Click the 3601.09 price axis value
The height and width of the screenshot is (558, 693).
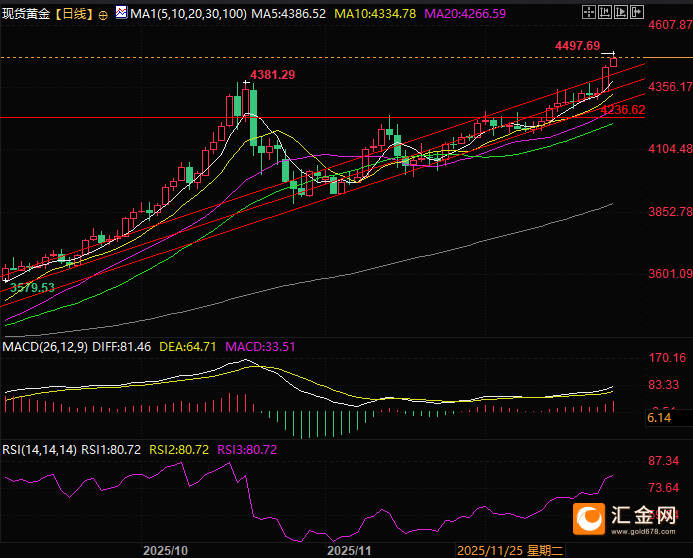670,274
